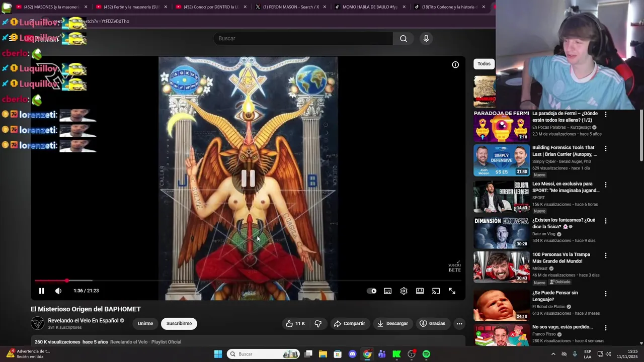Open options for La paradoja de Fermi

coord(605,115)
